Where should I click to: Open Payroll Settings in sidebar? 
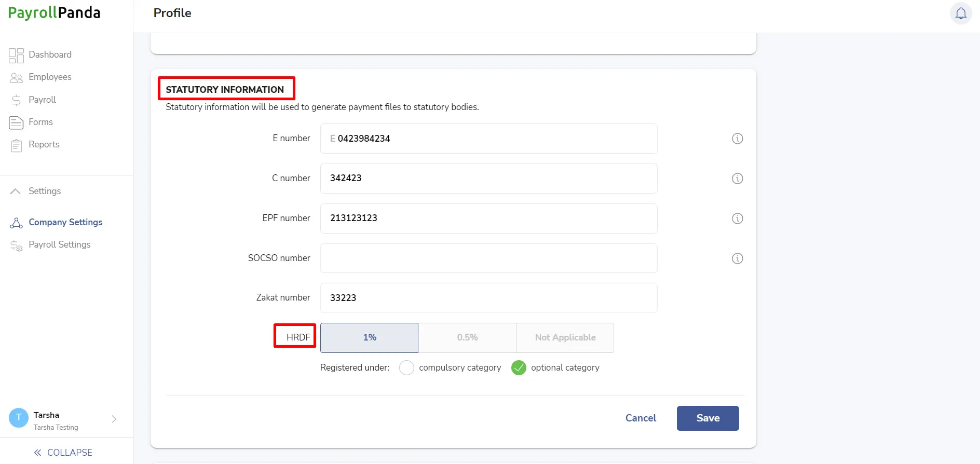coord(60,244)
